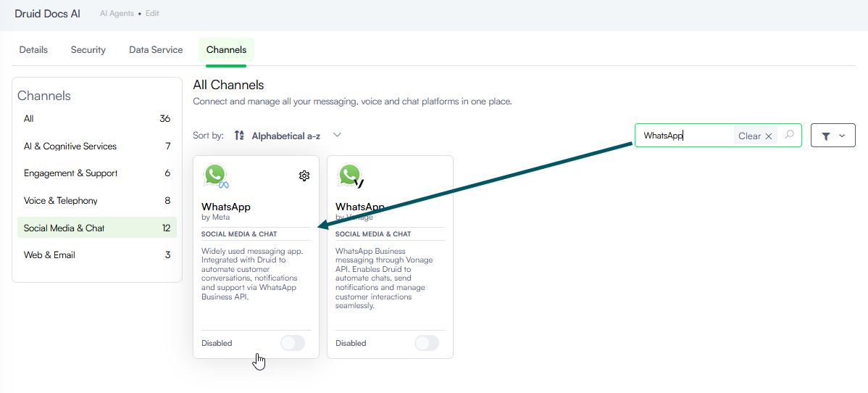The image size is (868, 393).
Task: Click the alphabetical sort order icon
Action: tap(238, 136)
